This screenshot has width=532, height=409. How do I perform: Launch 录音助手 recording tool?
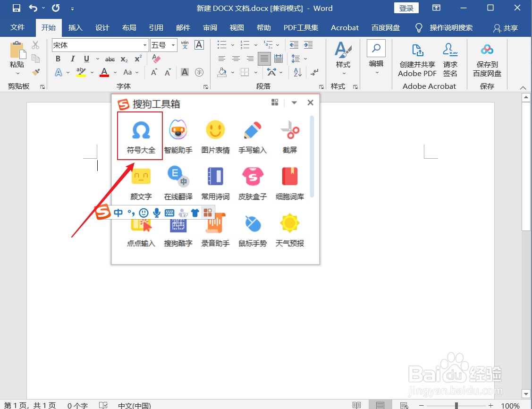[x=215, y=230]
